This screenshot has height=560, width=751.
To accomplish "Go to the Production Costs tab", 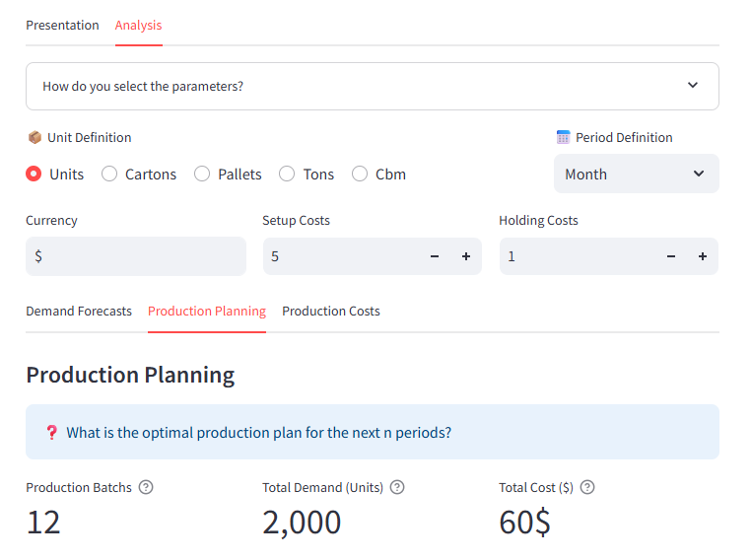I will point(331,312).
